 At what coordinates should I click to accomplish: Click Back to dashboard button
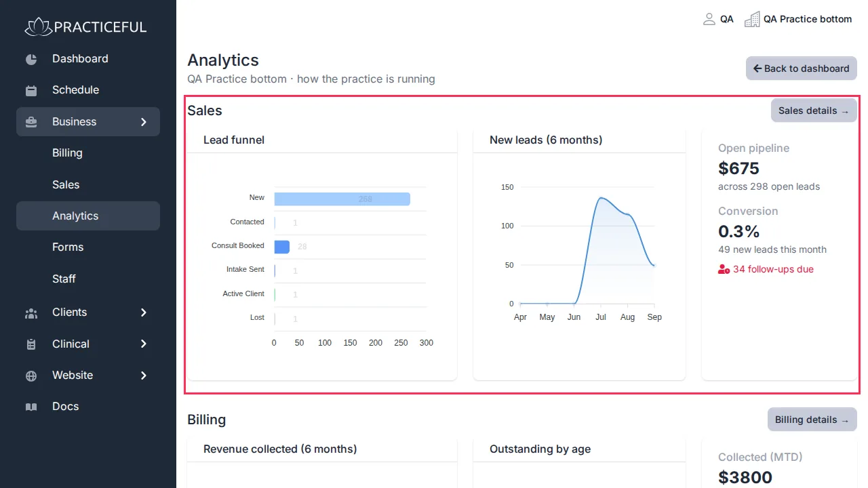(x=802, y=68)
